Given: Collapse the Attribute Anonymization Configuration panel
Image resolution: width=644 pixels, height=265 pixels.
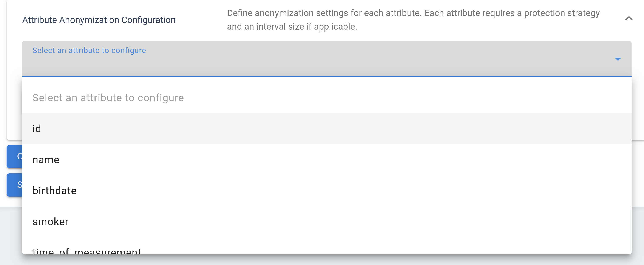Looking at the screenshot, I should pyautogui.click(x=629, y=19).
